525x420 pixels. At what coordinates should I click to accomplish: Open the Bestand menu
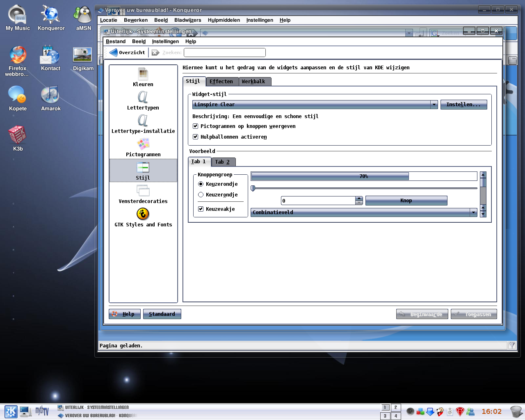click(x=116, y=41)
